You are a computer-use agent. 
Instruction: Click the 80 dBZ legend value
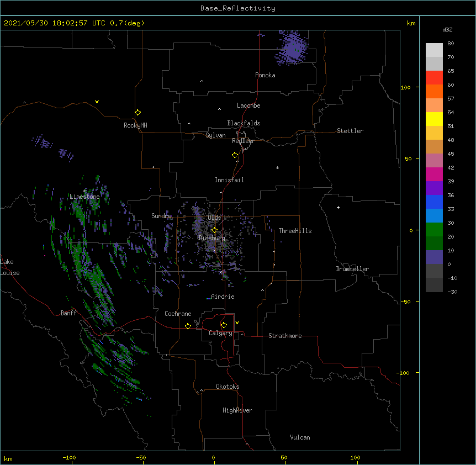[x=451, y=44]
